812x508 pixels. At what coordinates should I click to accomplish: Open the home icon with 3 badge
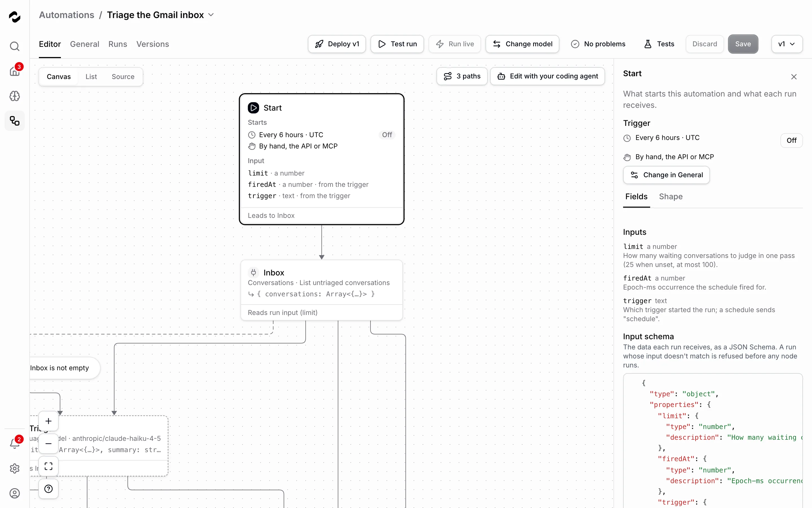[x=14, y=71]
